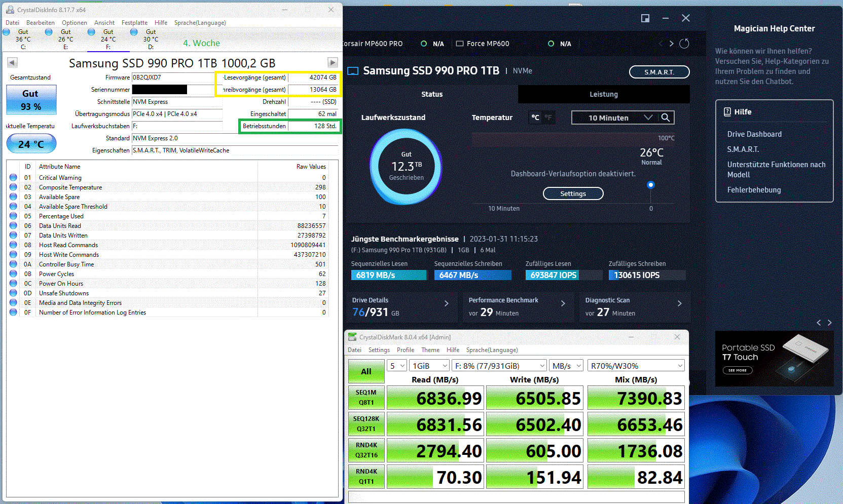
Task: Go to previous Help Center banner
Action: click(819, 323)
